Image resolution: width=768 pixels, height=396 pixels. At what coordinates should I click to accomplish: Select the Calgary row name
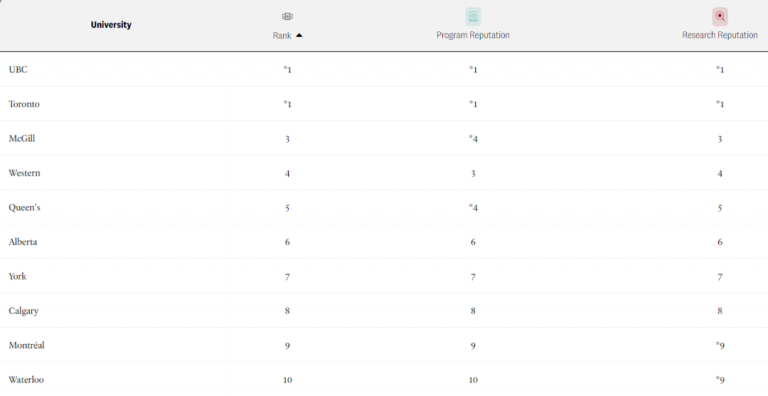coord(23,311)
